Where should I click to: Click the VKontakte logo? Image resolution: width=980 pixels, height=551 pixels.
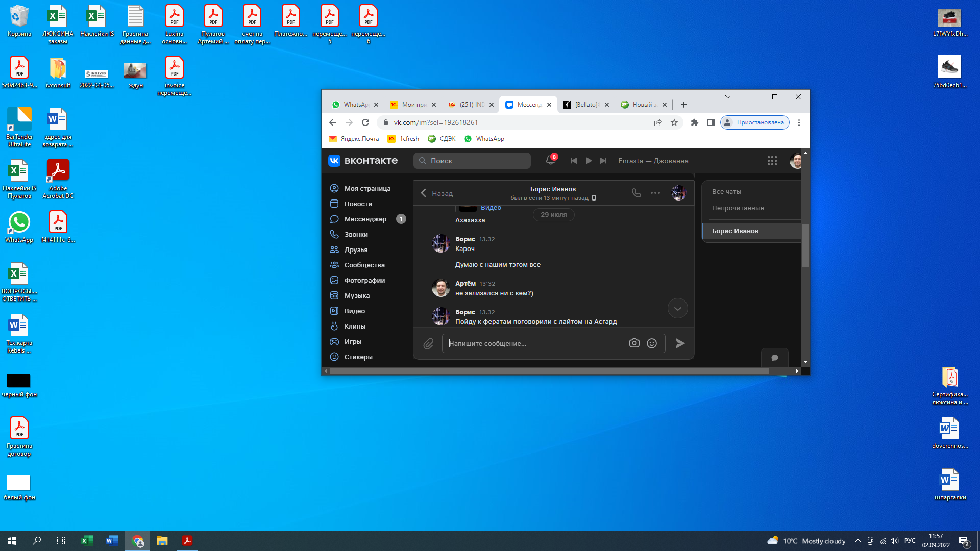(x=363, y=161)
